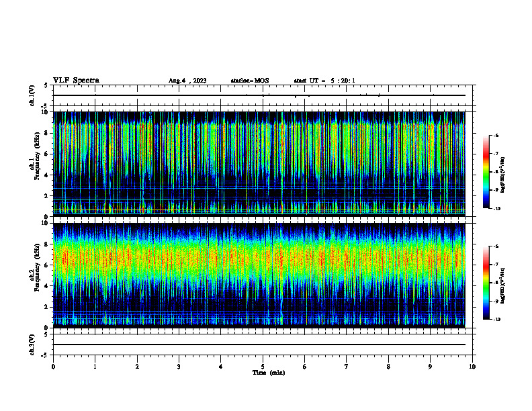The image size is (532, 411).
Task: Click the "4" tick on ch.2 frequency axis
Action: pos(47,286)
